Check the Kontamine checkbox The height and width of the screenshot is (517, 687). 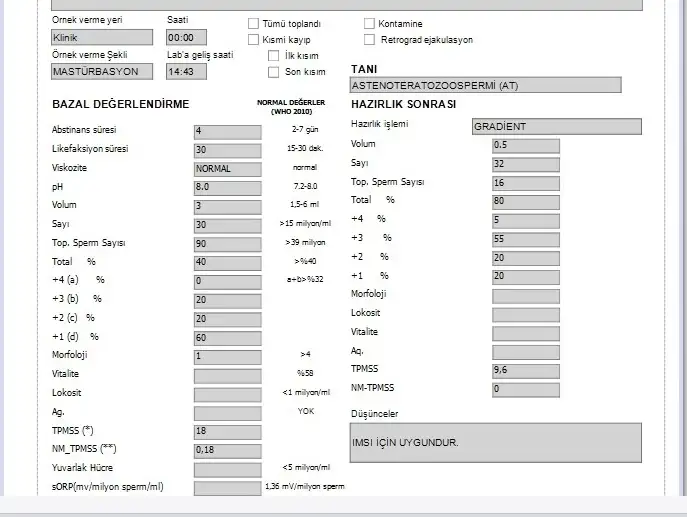370,23
